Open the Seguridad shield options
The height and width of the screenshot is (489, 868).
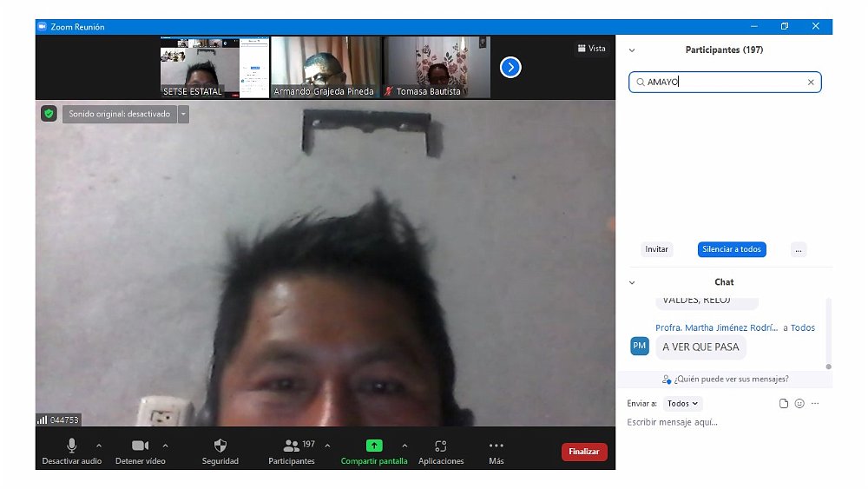pyautogui.click(x=220, y=446)
